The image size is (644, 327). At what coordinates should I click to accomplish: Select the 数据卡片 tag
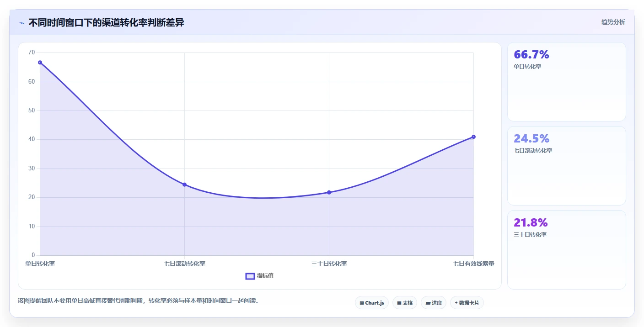(x=467, y=303)
